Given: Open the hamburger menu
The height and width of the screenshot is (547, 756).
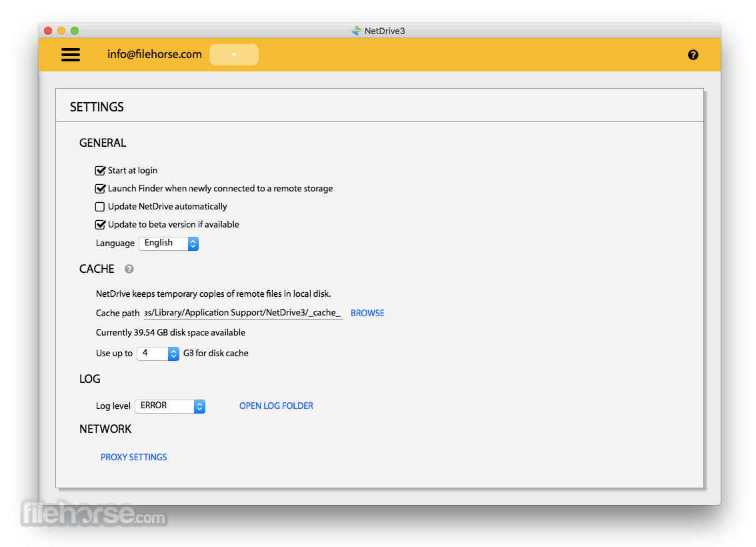Looking at the screenshot, I should coord(71,55).
